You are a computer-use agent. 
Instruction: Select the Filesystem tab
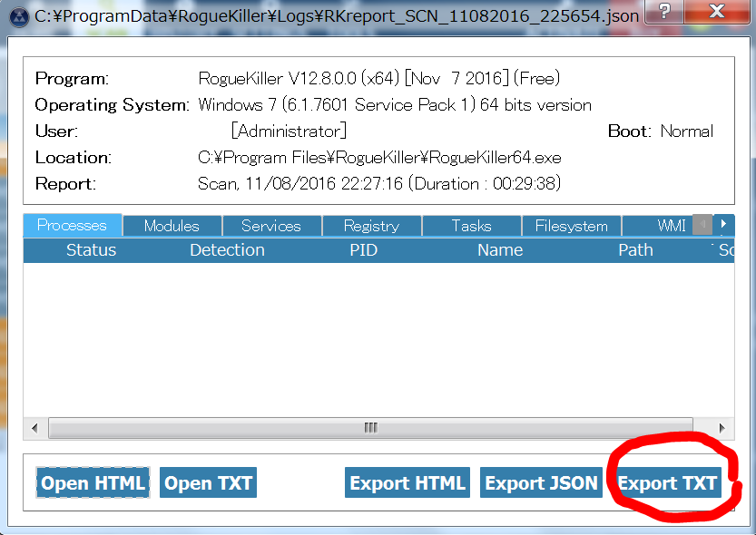(572, 226)
